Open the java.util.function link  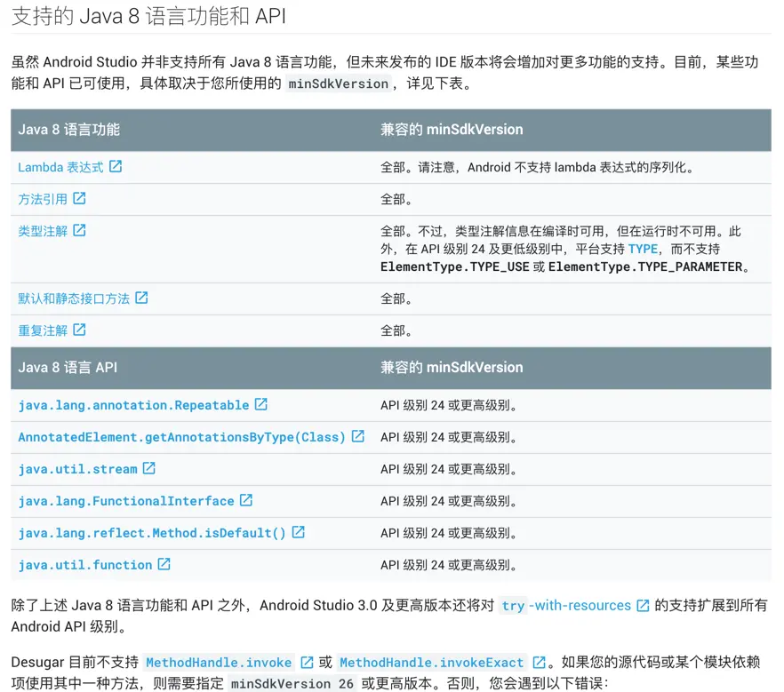(x=85, y=565)
